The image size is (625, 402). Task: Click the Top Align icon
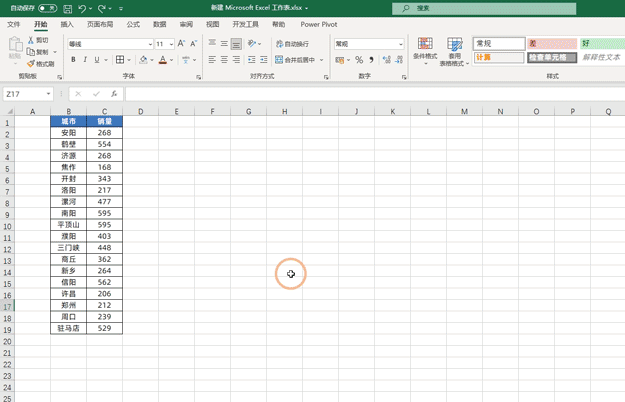(x=212, y=43)
